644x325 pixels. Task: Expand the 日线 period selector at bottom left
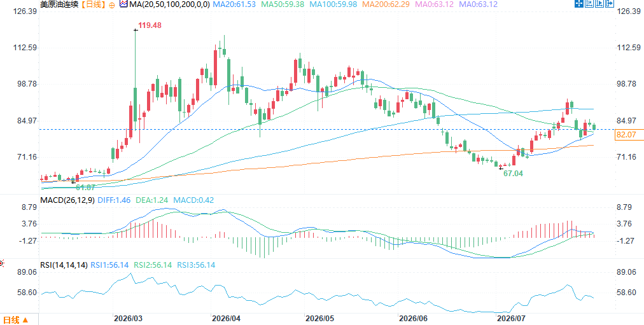click(16, 320)
